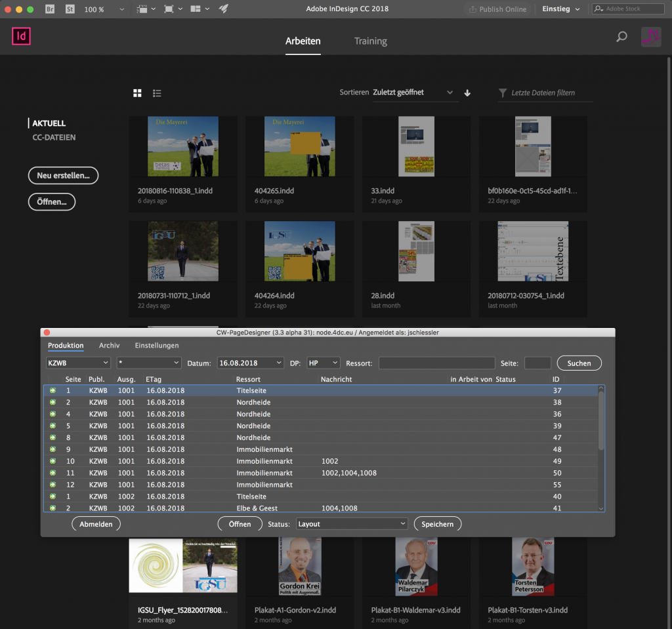The width and height of the screenshot is (672, 629).
Task: Switch recent files to list view
Action: tap(157, 92)
